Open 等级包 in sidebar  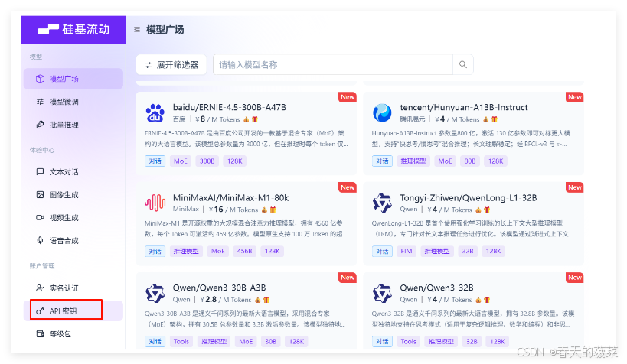(73, 333)
